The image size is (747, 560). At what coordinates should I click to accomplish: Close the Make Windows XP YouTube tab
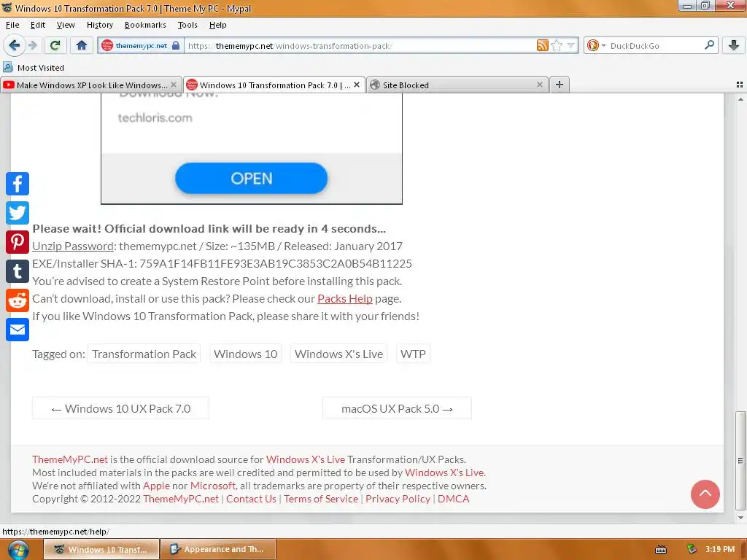tap(174, 85)
